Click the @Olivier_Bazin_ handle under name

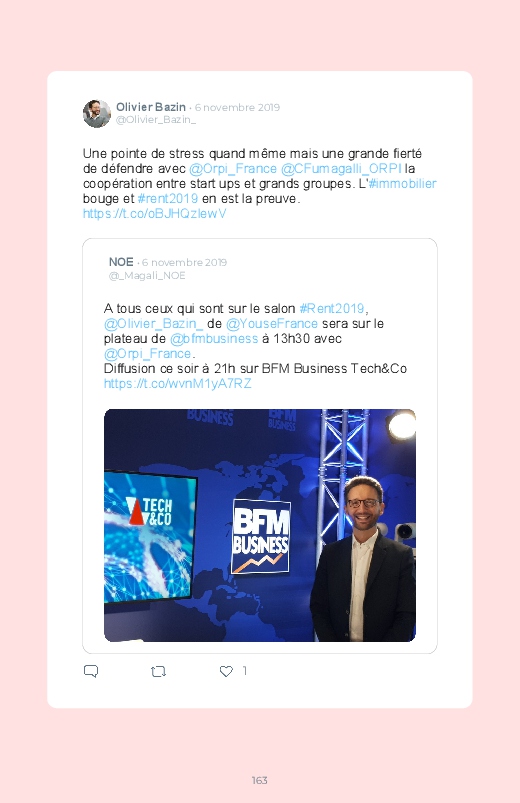click(156, 120)
